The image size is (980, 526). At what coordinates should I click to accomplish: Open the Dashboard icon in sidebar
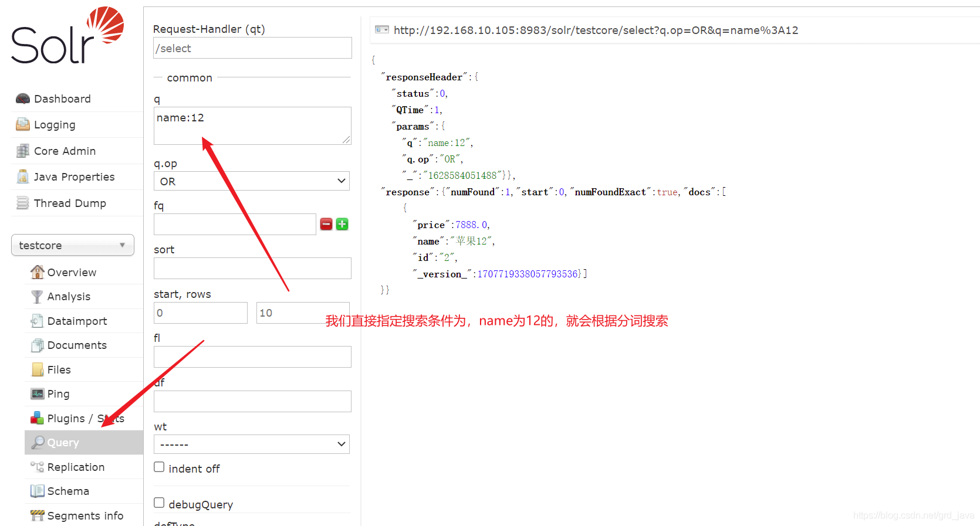pos(23,99)
